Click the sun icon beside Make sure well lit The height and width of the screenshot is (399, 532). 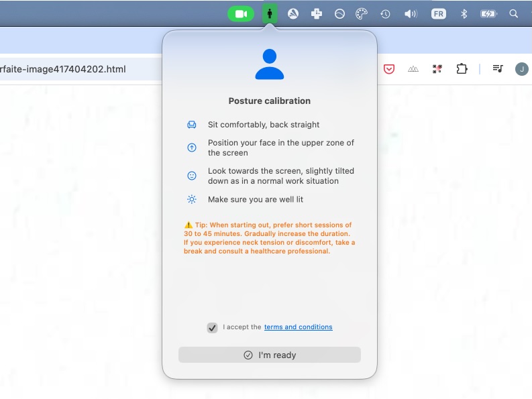[x=192, y=199]
